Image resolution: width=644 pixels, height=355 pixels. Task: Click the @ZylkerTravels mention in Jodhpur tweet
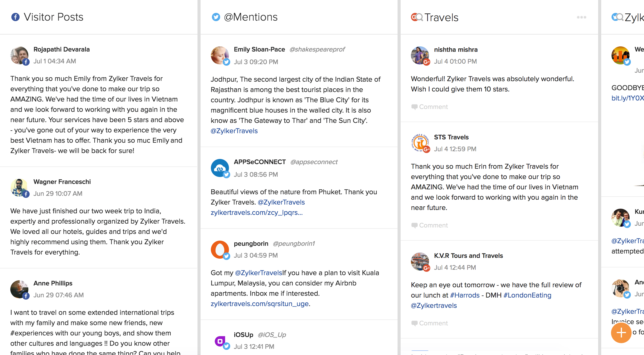click(234, 131)
